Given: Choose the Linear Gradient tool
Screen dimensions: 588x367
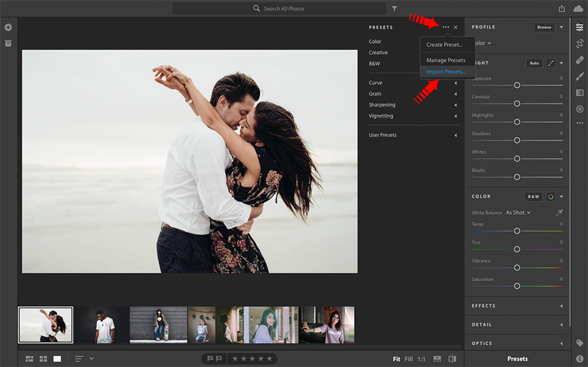Looking at the screenshot, I should pyautogui.click(x=580, y=93).
